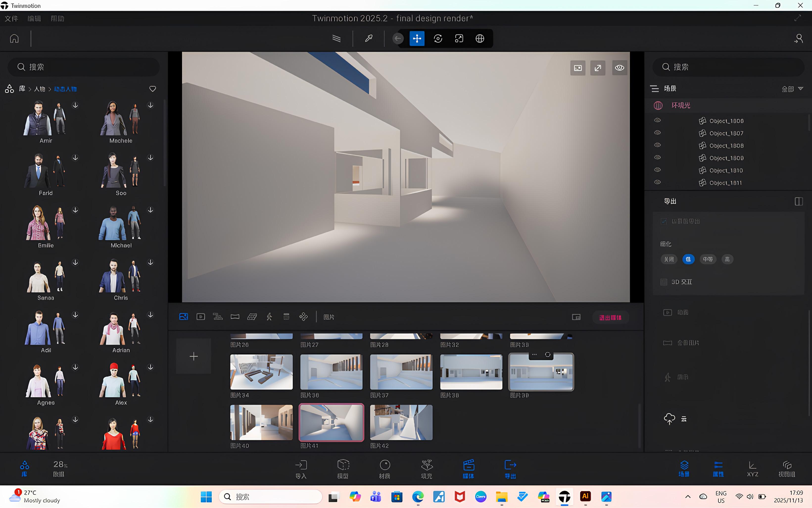Select the Scale tool icon
Viewport: 812px width, 508px height.
[x=459, y=39]
